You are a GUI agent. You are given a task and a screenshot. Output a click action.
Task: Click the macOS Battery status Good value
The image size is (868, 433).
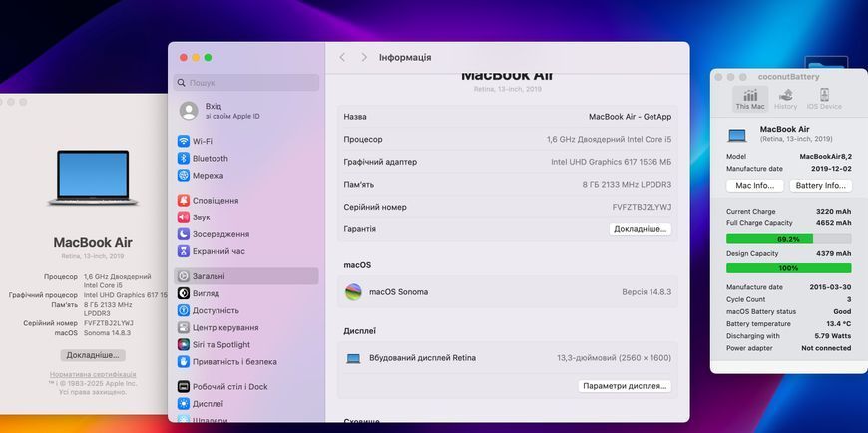pos(842,311)
